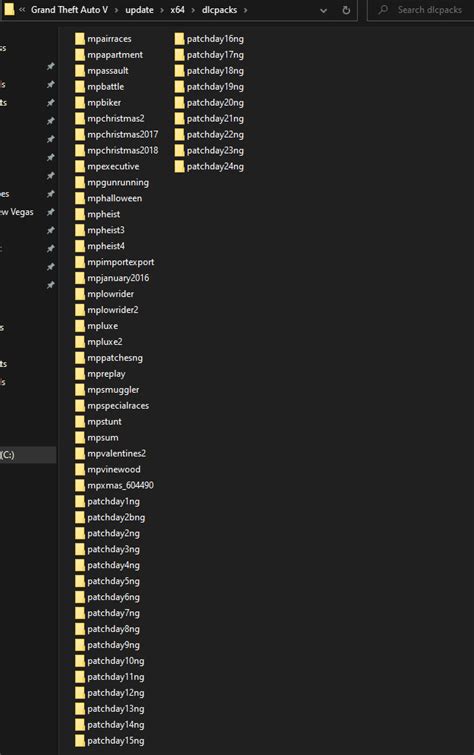Click the patchday2bng folder name
The width and height of the screenshot is (474, 755).
click(x=116, y=517)
